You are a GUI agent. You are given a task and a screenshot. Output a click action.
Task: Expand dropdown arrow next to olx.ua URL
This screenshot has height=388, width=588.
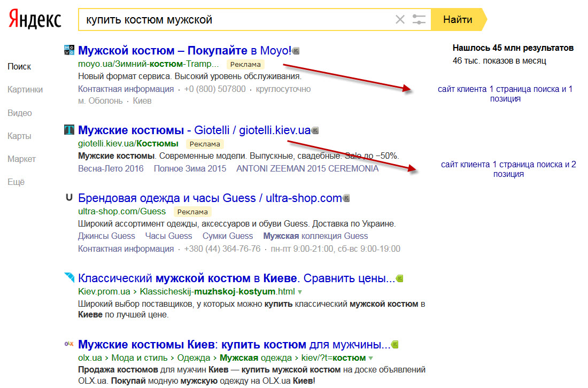pyautogui.click(x=370, y=359)
